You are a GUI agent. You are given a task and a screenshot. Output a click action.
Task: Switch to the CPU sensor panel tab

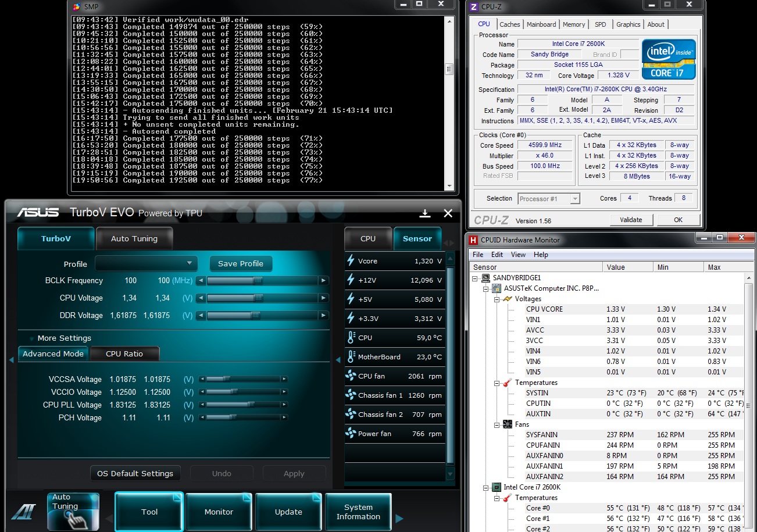(x=368, y=238)
